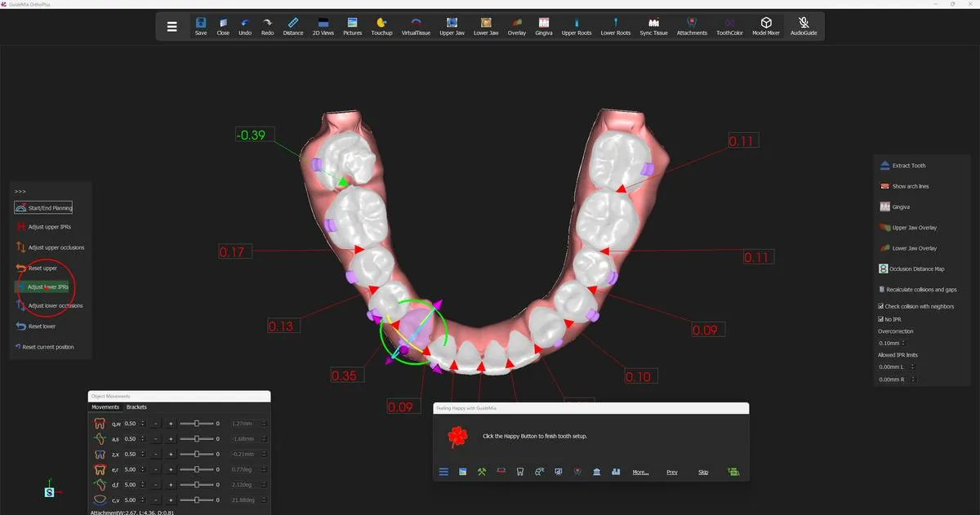
Task: Toggle Lower Jaw visibility in toolbar
Action: tap(486, 26)
